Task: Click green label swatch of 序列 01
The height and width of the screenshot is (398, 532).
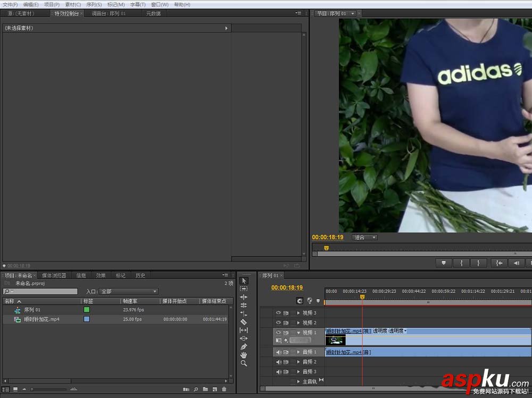Action: click(x=87, y=309)
